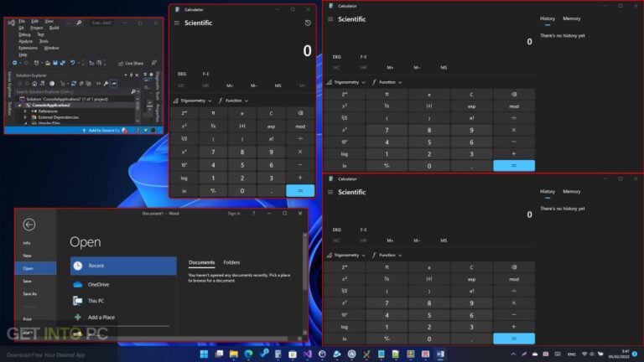Image resolution: width=644 pixels, height=362 pixels.
Task: Click the Save All icon in Visual Studio toolbar
Action: pos(62,63)
